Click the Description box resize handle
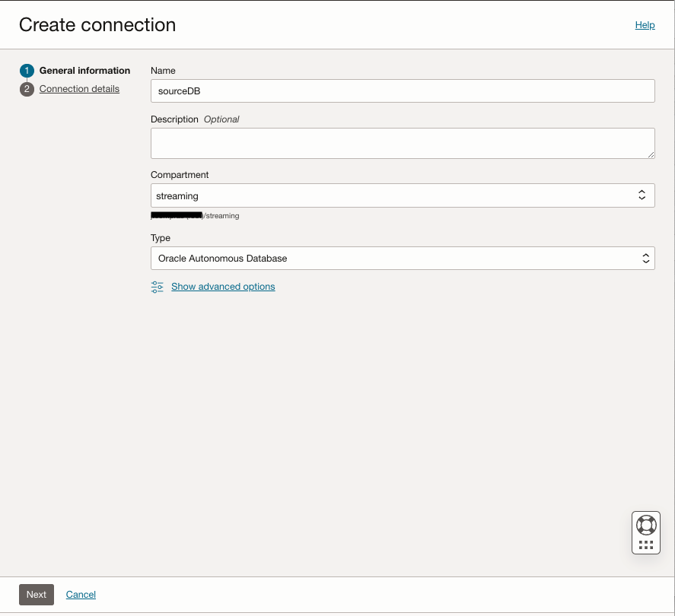Image resolution: width=675 pixels, height=616 pixels. [x=651, y=154]
